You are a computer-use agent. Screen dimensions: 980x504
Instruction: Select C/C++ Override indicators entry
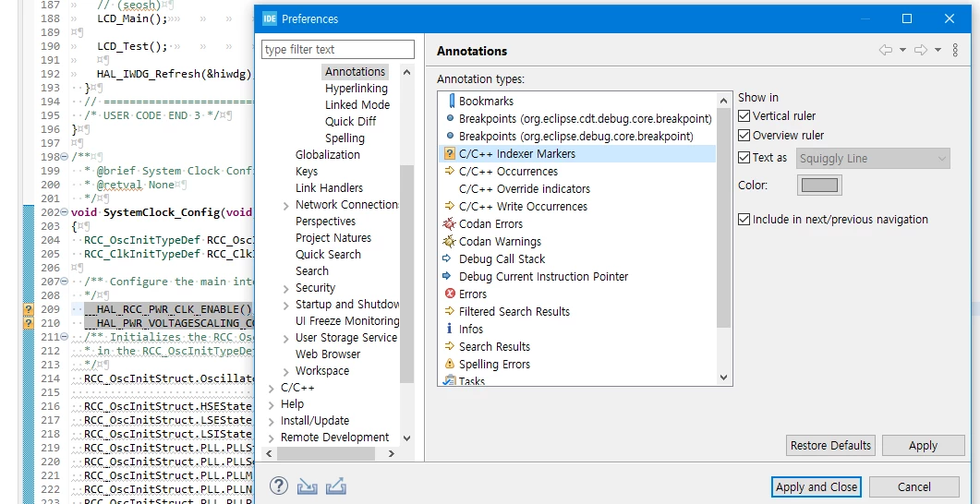525,188
